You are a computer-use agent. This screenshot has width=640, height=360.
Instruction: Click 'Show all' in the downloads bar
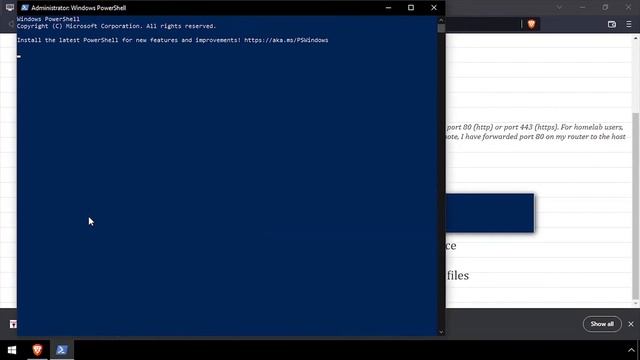(602, 324)
